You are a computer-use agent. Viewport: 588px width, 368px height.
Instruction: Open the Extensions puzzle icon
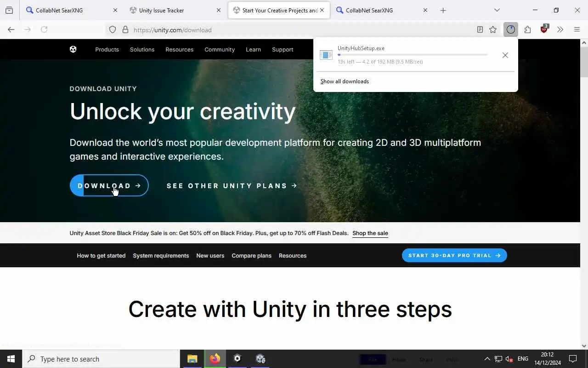tap(527, 29)
